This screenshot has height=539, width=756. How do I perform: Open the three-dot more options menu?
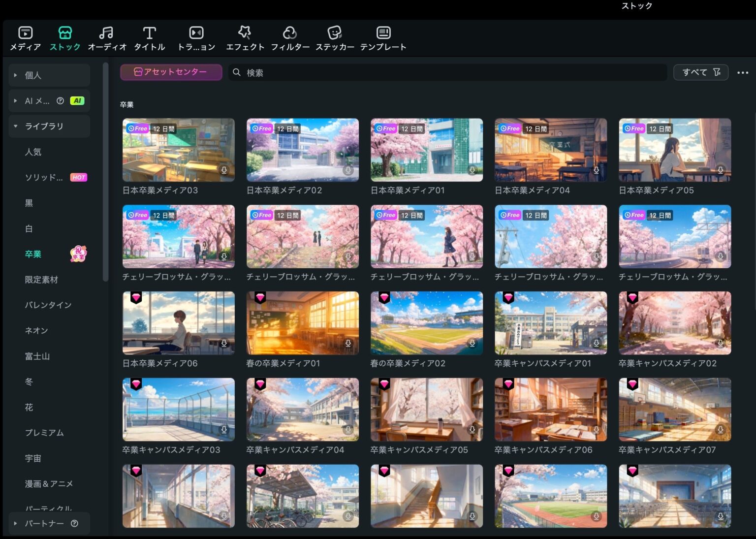(742, 72)
